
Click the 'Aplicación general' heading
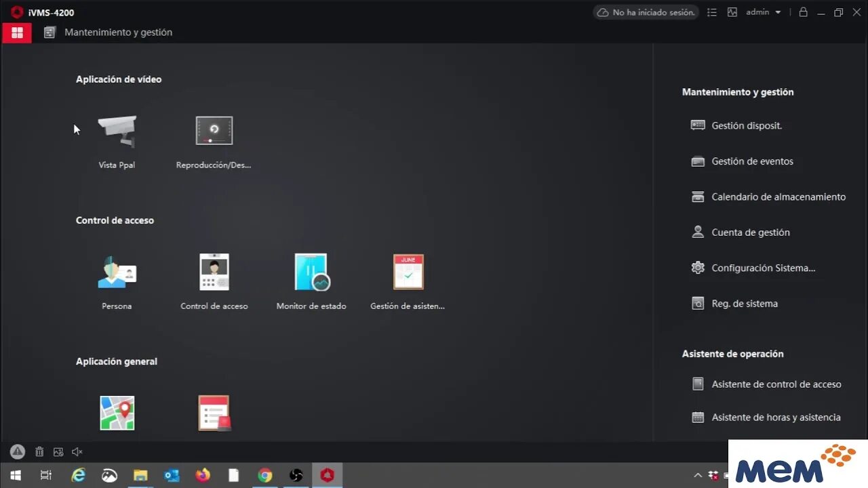point(117,361)
